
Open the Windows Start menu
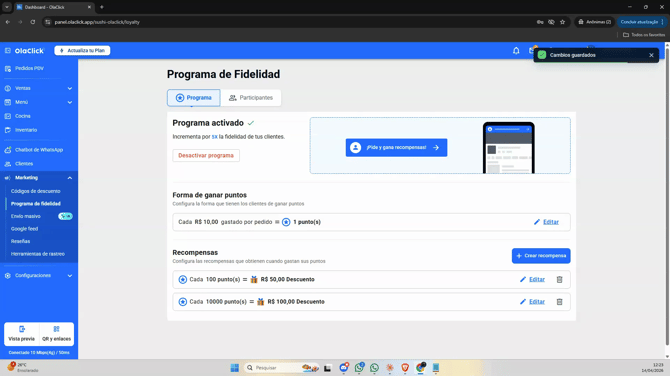[x=235, y=368]
